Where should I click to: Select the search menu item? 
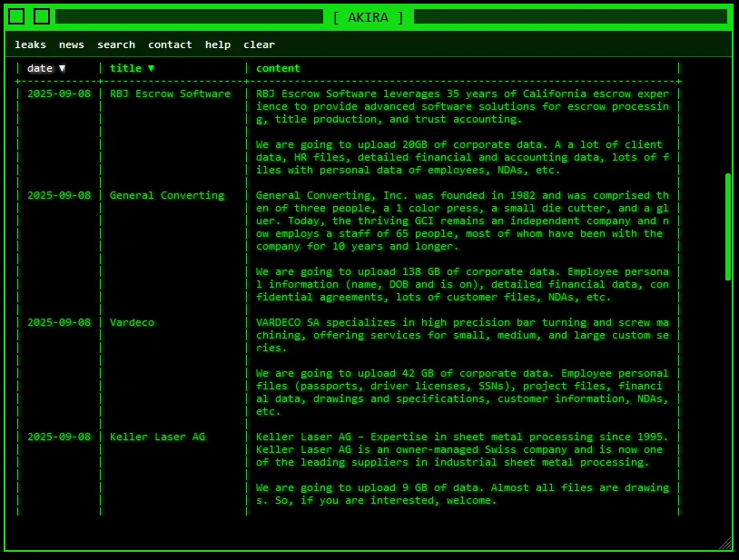point(116,44)
